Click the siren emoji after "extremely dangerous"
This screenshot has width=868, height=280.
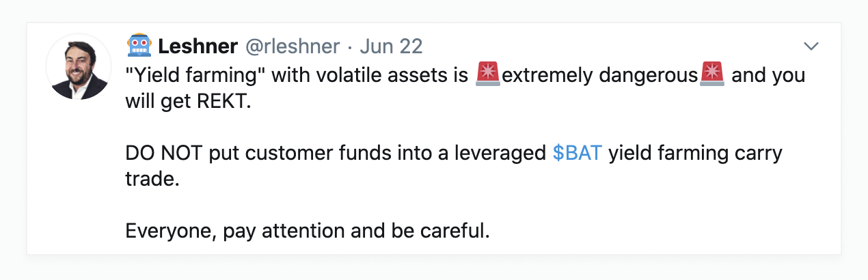point(712,74)
